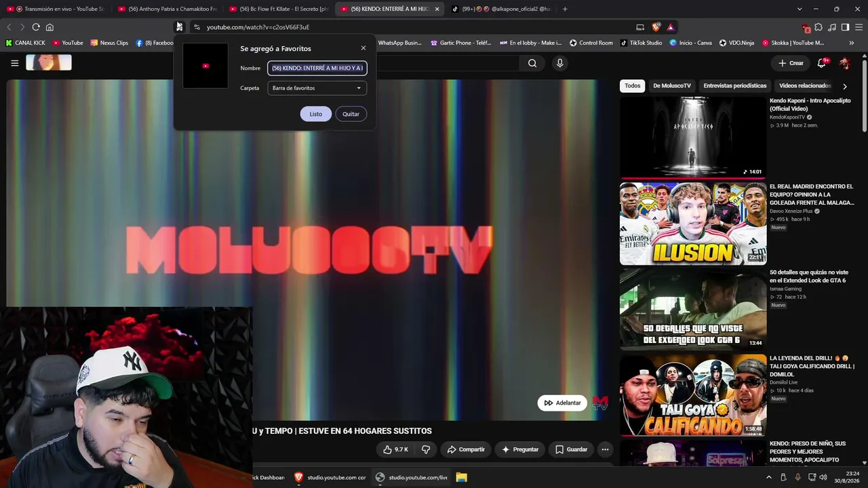
Task: Ask about the video with Preguntar
Action: click(520, 449)
